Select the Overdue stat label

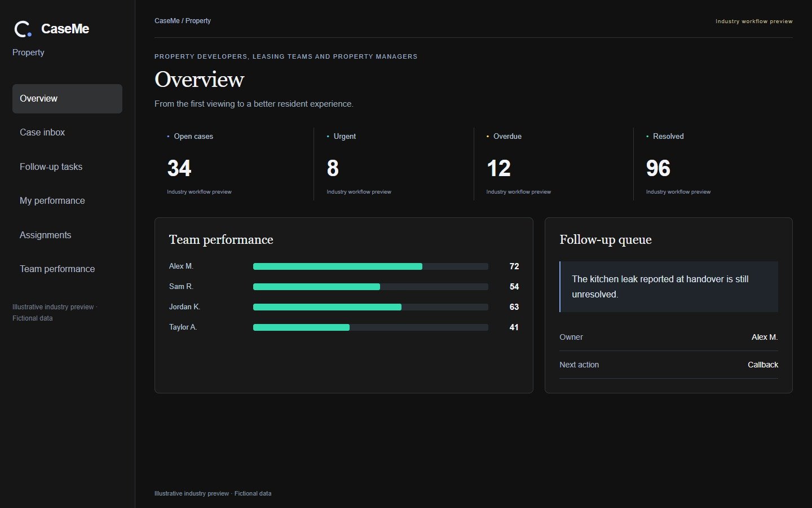click(507, 137)
